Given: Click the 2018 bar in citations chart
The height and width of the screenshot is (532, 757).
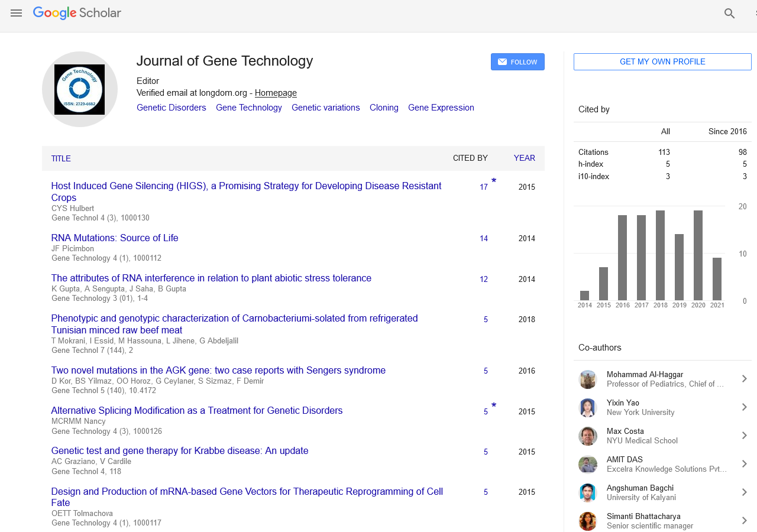Looking at the screenshot, I should tap(660, 255).
